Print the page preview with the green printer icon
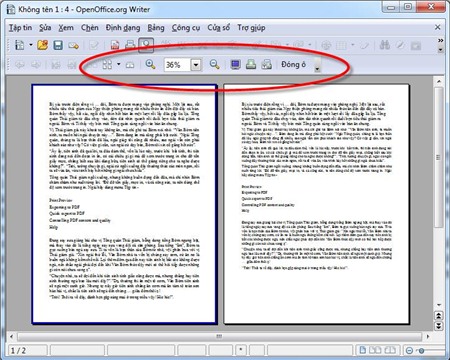Image resolution: width=450 pixels, height=360 pixels. pyautogui.click(x=251, y=64)
